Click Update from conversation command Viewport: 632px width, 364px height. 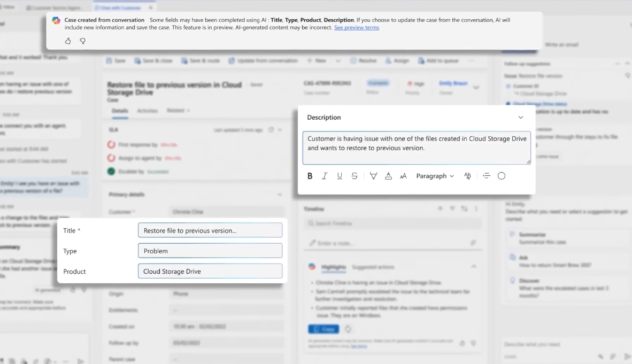[x=263, y=60]
